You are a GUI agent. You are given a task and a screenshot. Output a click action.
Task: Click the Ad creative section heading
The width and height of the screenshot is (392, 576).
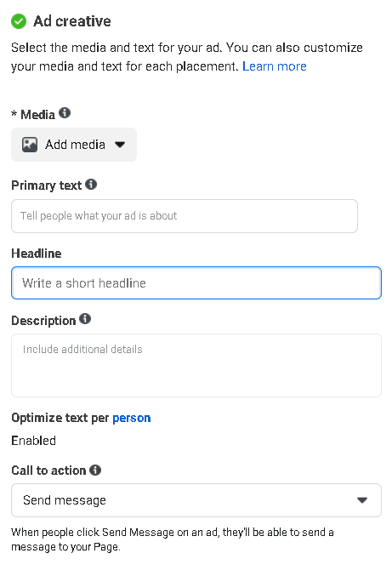(x=72, y=21)
